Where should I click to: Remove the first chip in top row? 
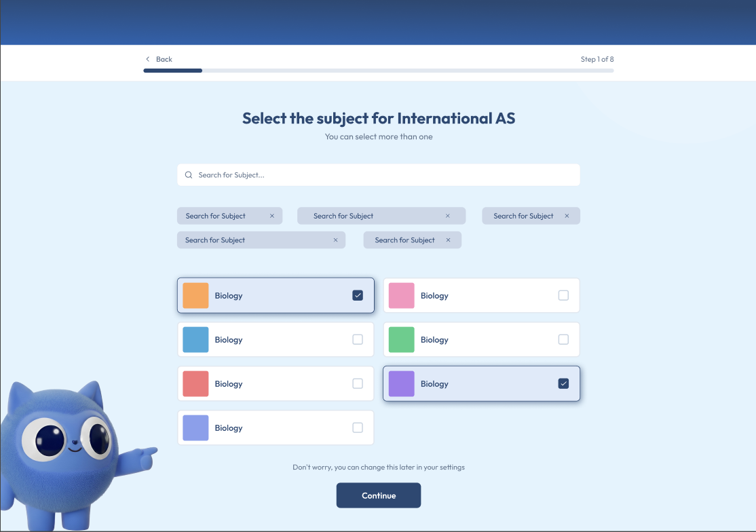click(x=272, y=216)
